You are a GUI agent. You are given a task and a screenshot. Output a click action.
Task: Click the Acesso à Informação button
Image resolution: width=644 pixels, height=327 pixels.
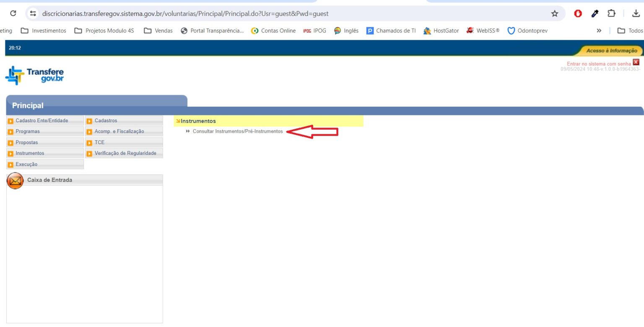[x=611, y=51]
